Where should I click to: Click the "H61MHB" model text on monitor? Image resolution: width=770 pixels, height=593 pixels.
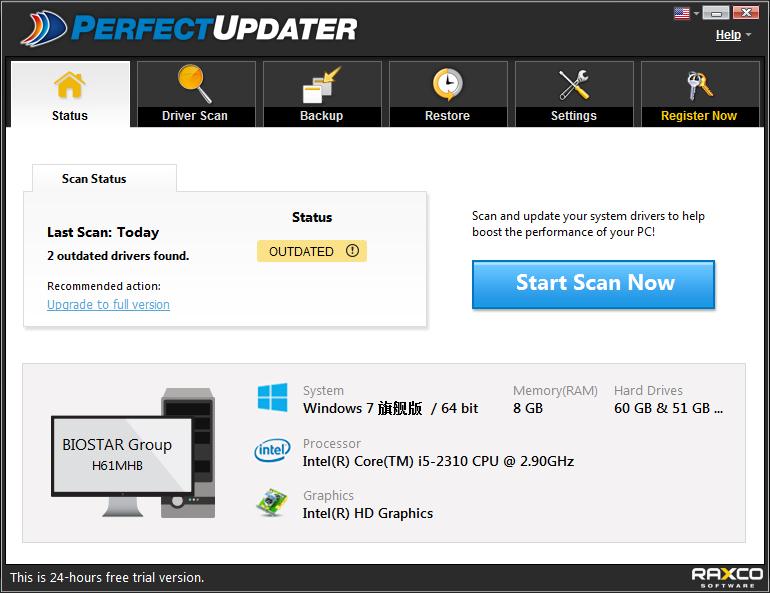click(x=117, y=465)
